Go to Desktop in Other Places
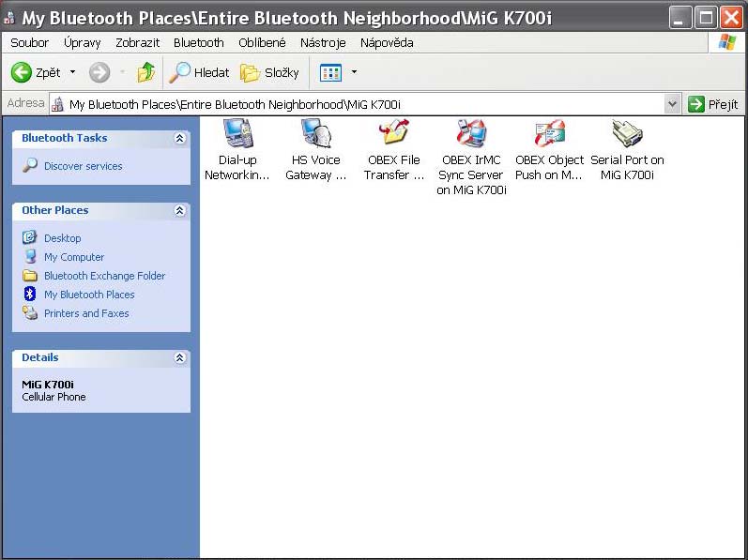748x560 pixels. coord(63,238)
